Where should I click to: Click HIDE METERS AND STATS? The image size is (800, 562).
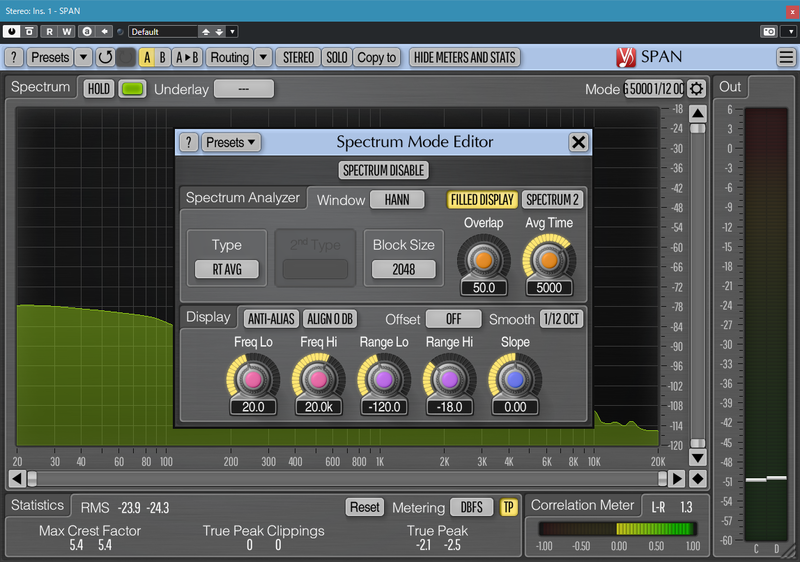click(465, 57)
